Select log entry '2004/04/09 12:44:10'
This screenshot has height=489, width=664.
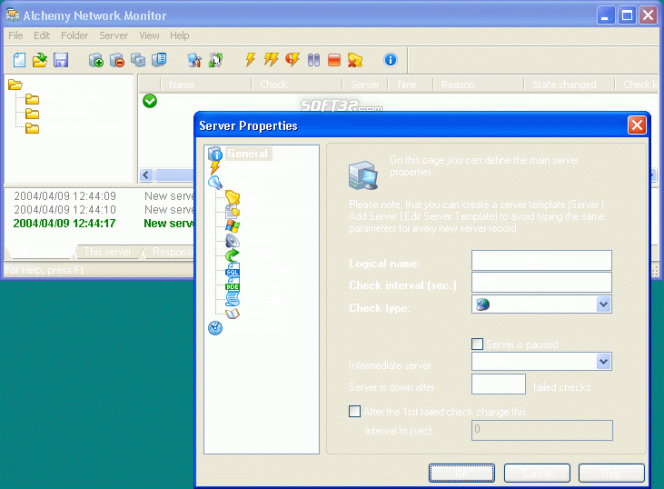click(65, 210)
